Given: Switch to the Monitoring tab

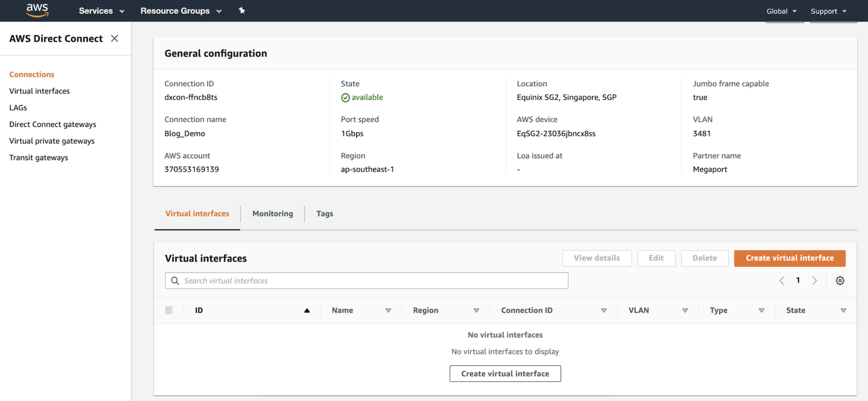Looking at the screenshot, I should pos(273,213).
